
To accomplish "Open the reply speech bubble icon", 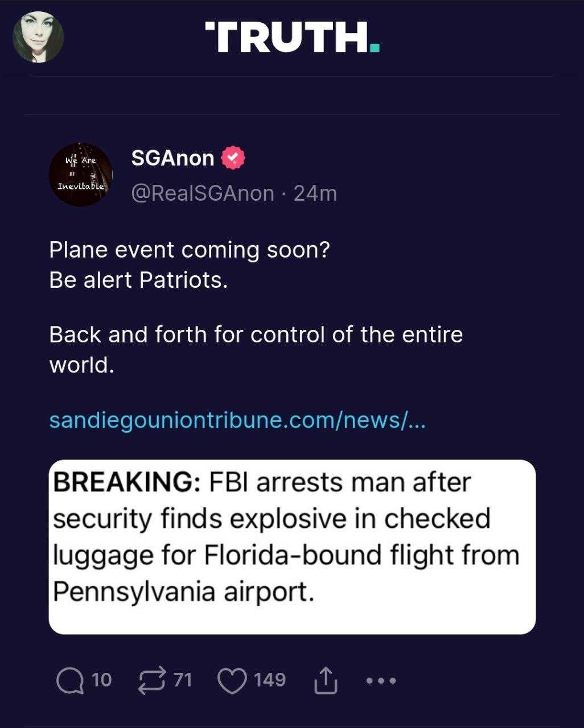I will tap(70, 681).
